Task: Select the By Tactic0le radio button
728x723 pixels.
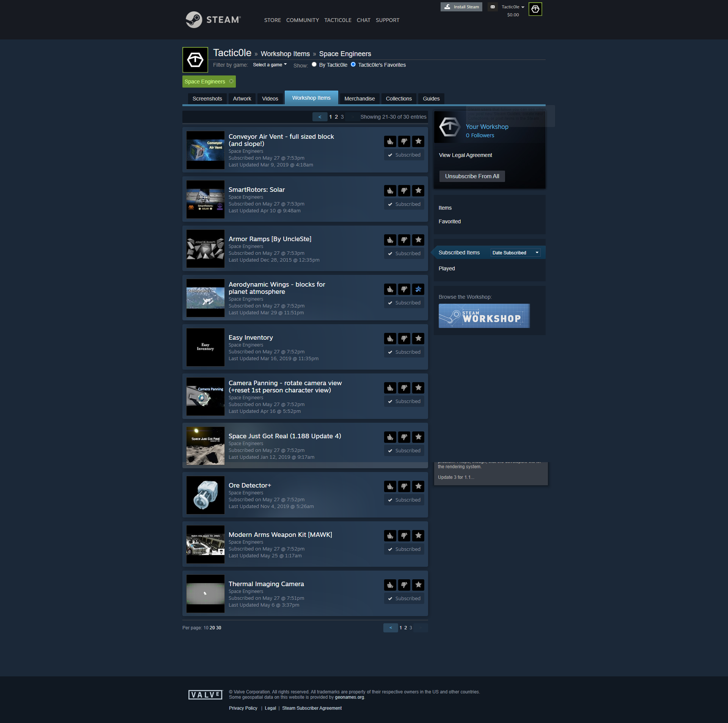Action: coord(314,64)
